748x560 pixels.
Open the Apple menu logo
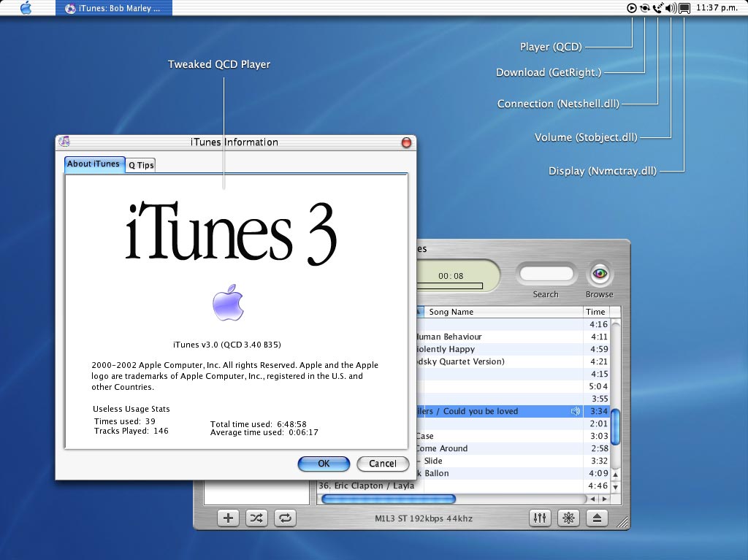(x=26, y=7)
